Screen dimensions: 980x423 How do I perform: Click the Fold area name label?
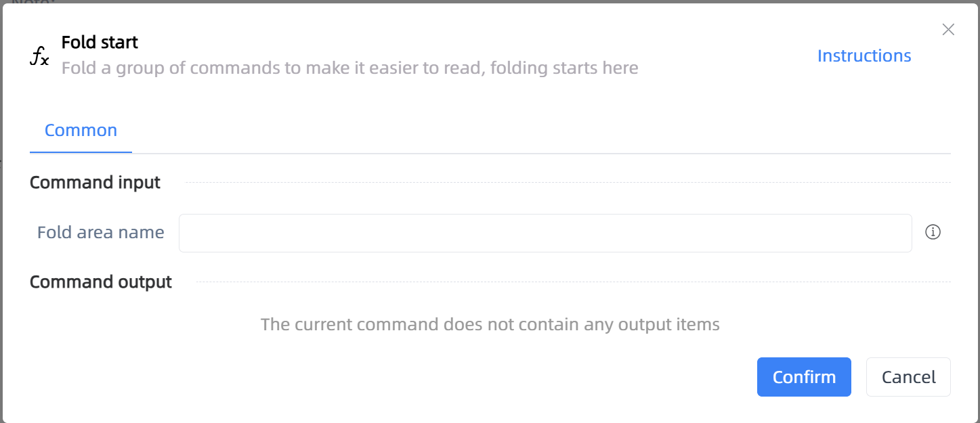tap(100, 232)
